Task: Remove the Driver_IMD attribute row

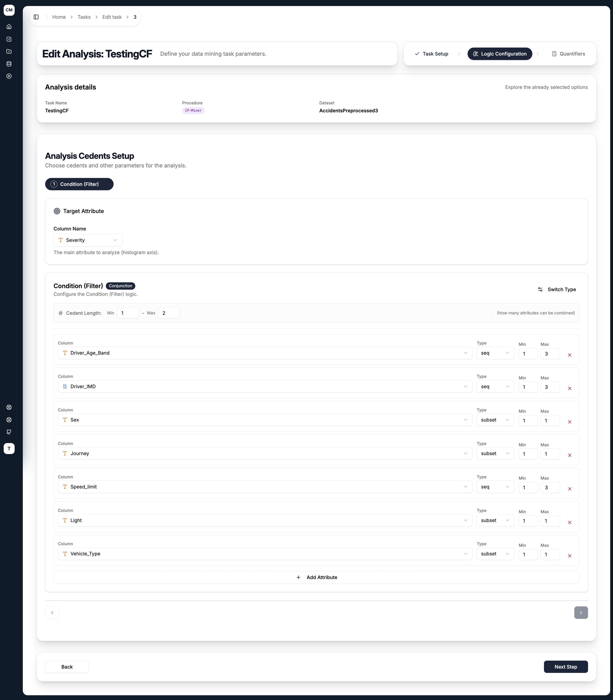Action: click(x=570, y=388)
